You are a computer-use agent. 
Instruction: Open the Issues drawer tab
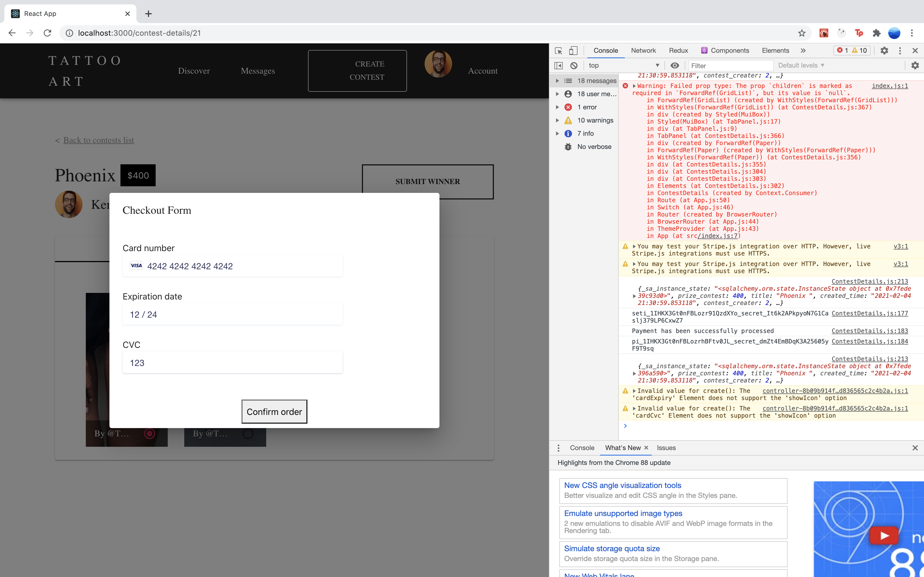point(666,448)
